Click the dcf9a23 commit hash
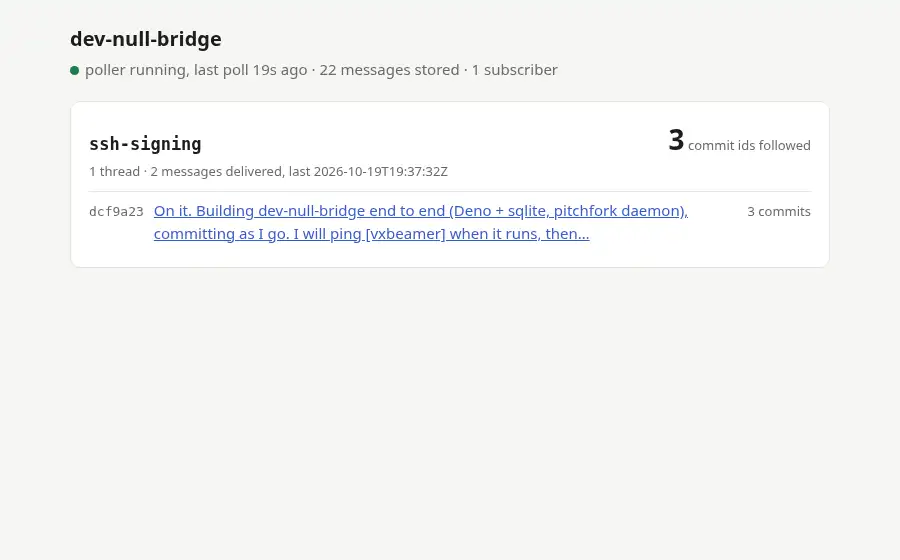Screen dimensions: 900x560 pyautogui.click(x=116, y=212)
